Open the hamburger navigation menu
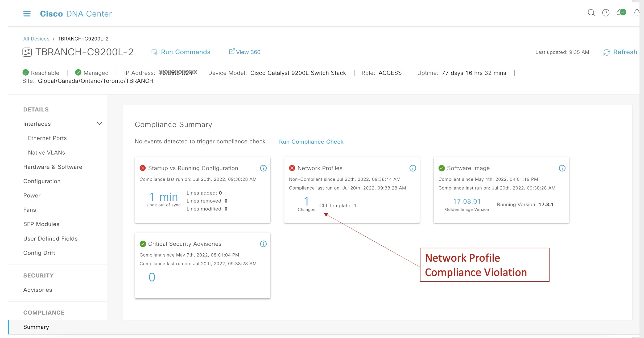644x338 pixels. pyautogui.click(x=27, y=14)
